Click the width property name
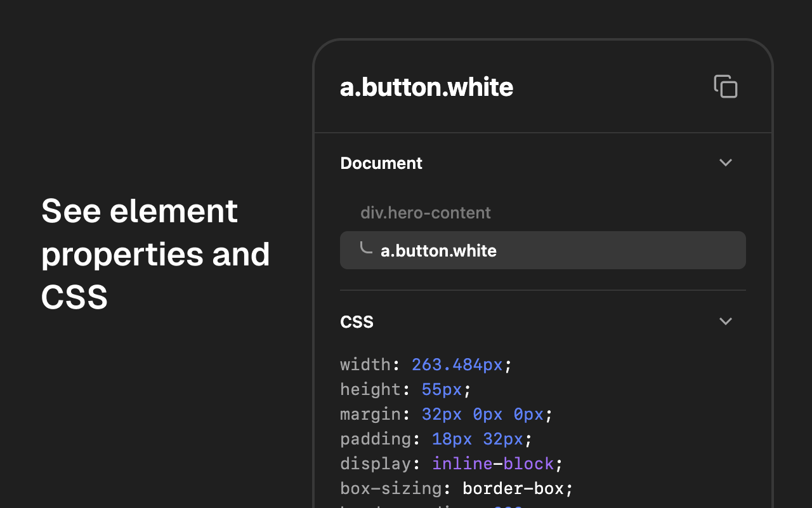812x508 pixels. point(365,364)
